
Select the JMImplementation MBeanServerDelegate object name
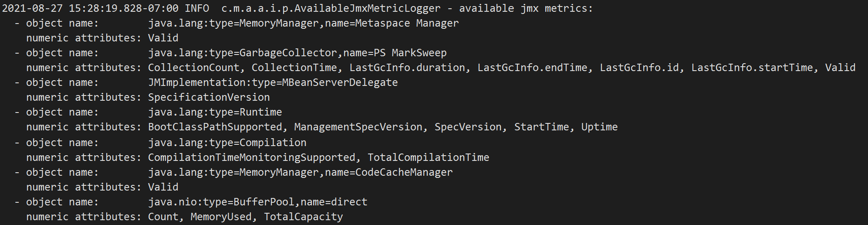pyautogui.click(x=273, y=82)
